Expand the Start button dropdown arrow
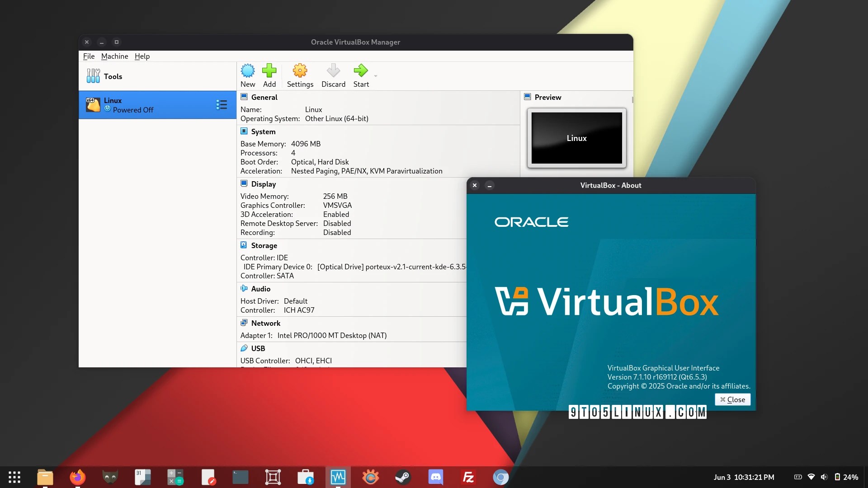Image resolution: width=868 pixels, height=488 pixels. [376, 76]
